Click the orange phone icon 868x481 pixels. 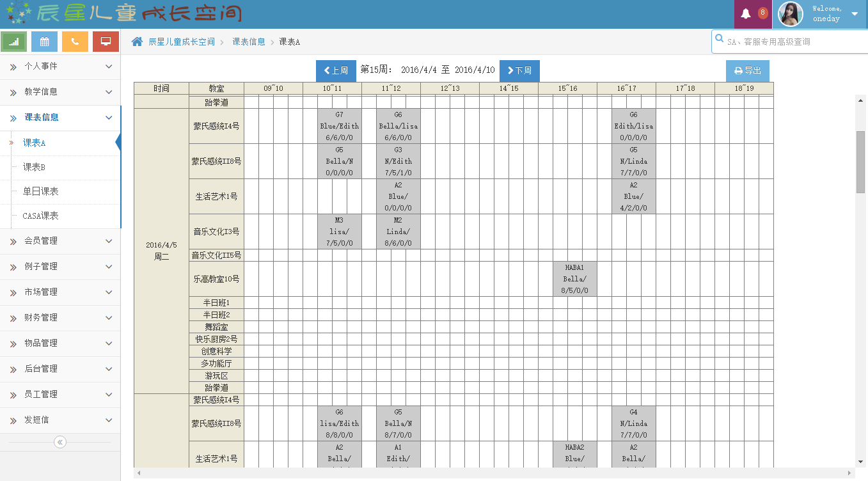[x=75, y=40]
